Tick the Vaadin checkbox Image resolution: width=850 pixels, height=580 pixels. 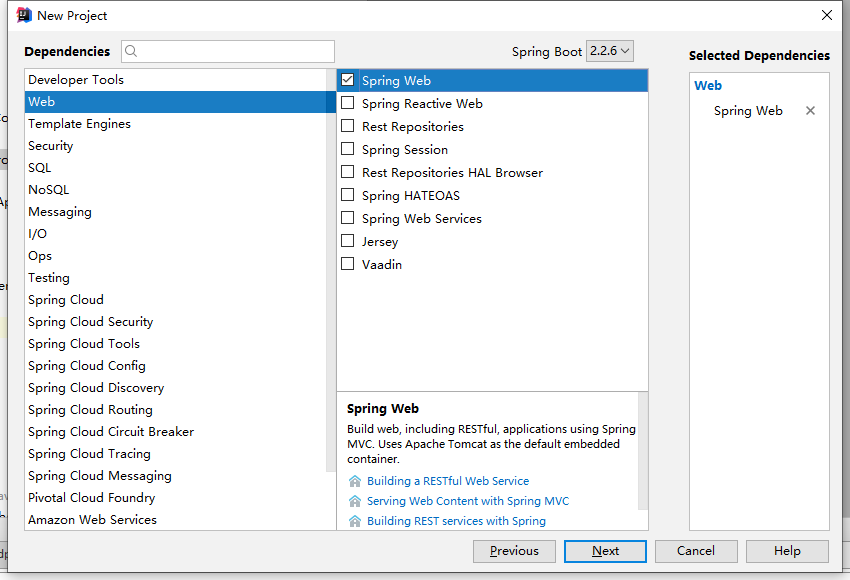(x=347, y=265)
